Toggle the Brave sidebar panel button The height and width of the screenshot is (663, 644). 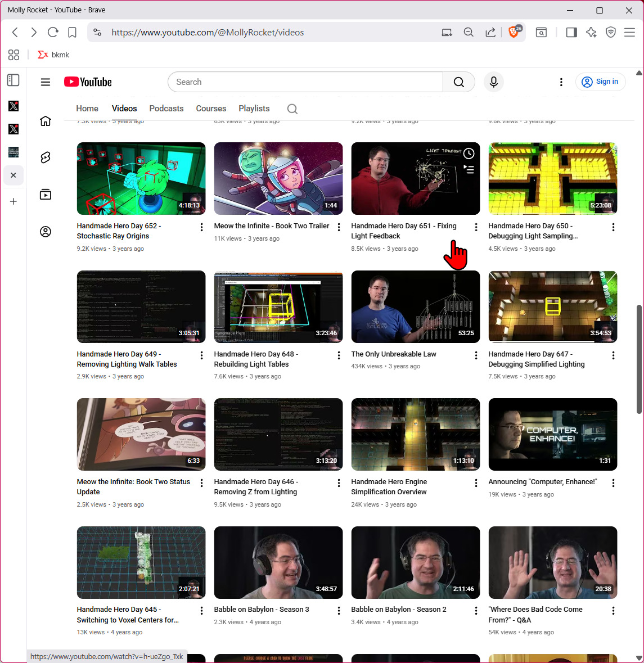coord(571,33)
